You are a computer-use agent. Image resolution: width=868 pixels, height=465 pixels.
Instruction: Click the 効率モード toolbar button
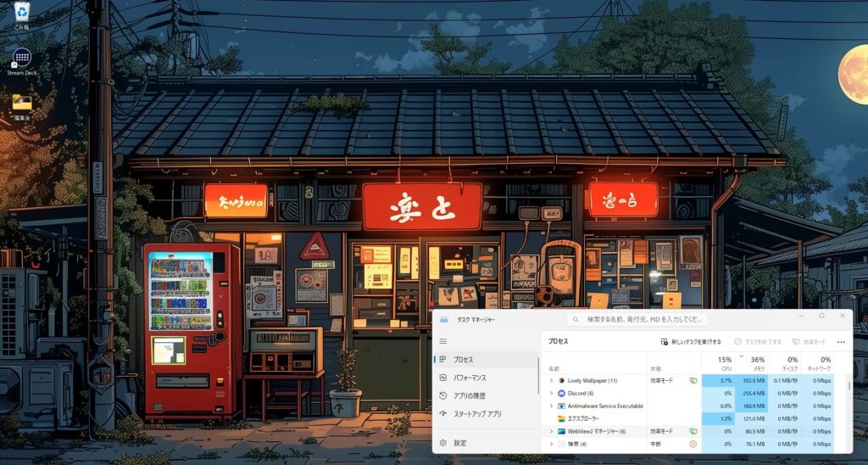pos(809,342)
